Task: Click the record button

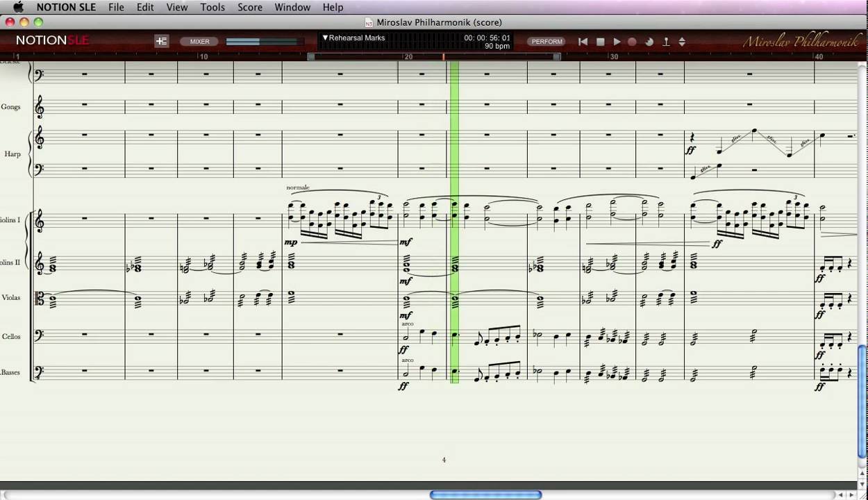Action: pos(632,42)
